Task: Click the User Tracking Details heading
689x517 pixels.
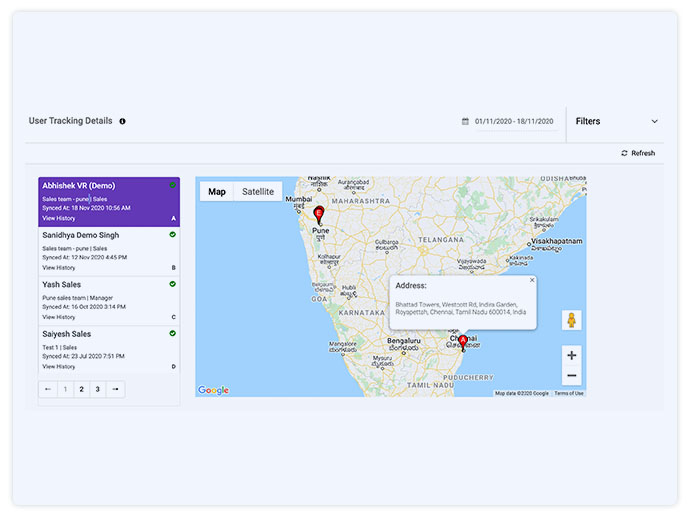Action: pos(70,121)
